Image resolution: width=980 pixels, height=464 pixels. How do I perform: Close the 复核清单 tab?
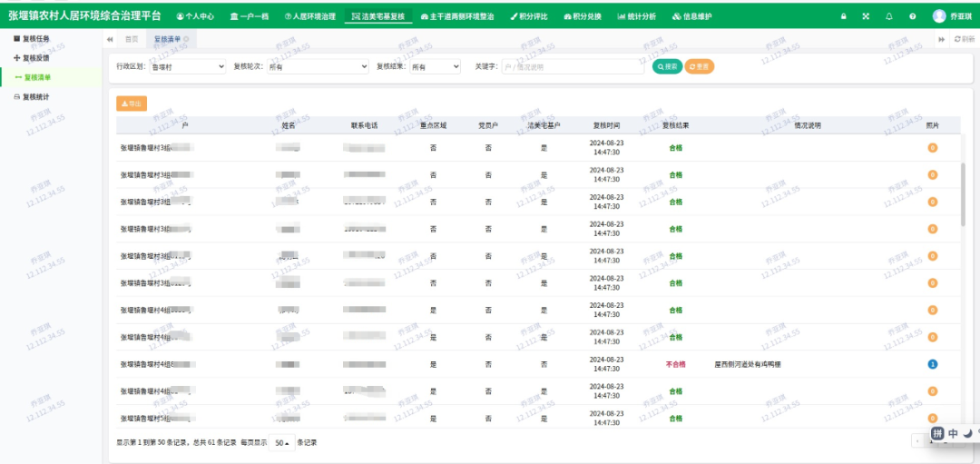coord(188,40)
